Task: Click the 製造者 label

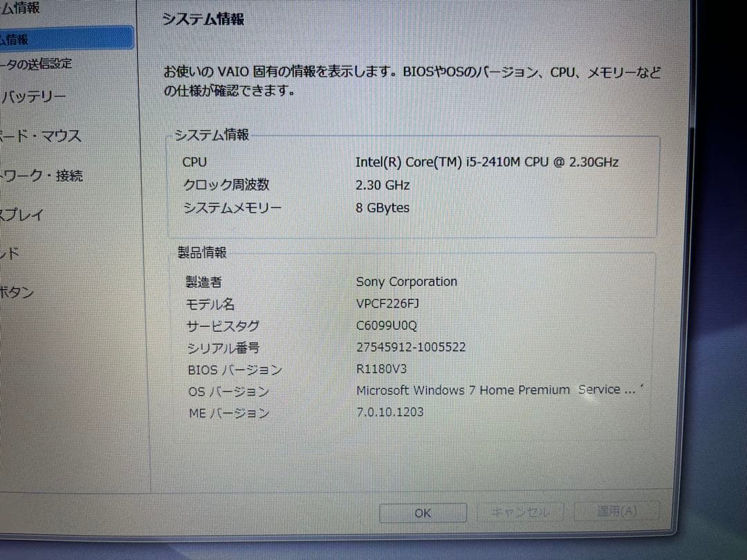Action: 203,282
